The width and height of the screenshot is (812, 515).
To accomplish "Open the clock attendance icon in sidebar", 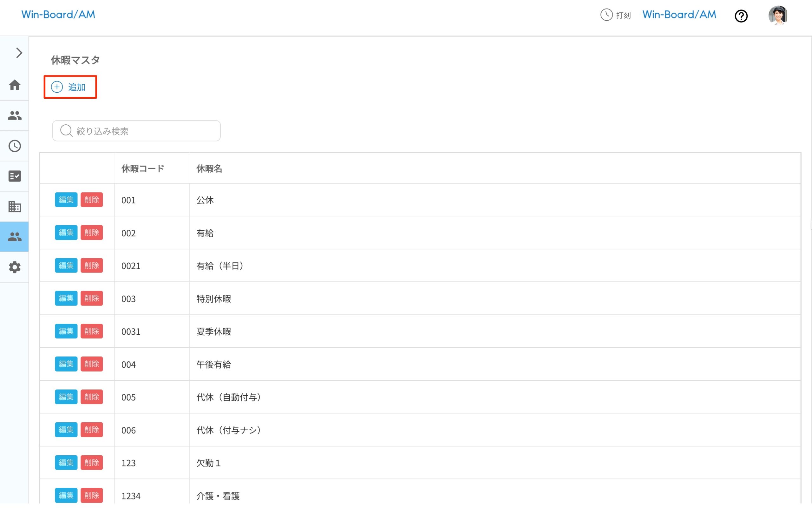I will pos(15,146).
